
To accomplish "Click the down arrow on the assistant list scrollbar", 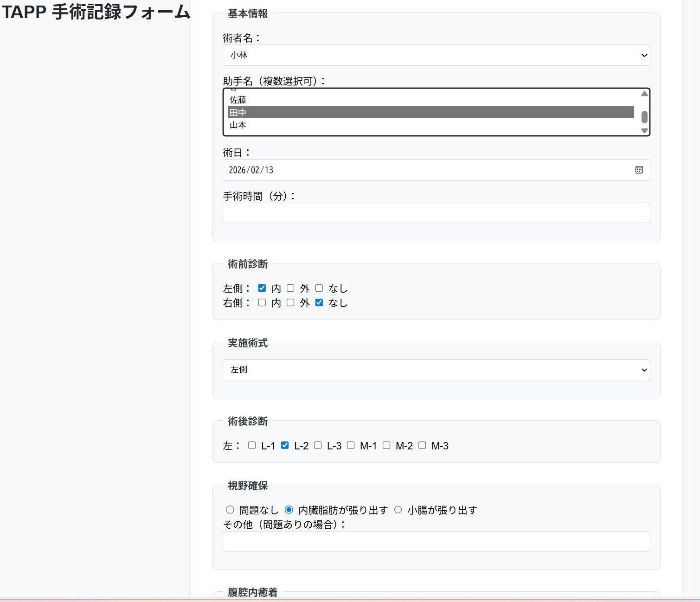I will click(x=644, y=131).
